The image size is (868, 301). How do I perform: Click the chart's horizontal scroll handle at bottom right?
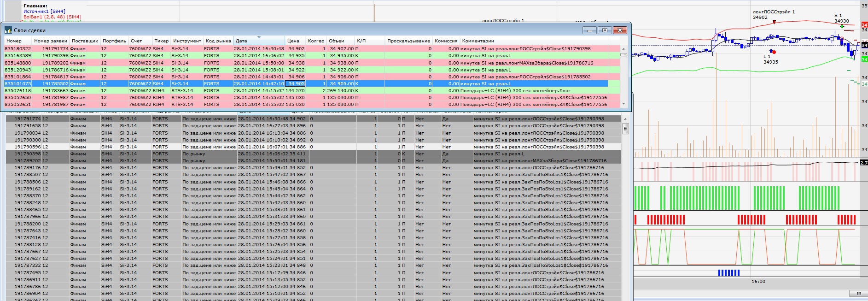[x=859, y=293]
